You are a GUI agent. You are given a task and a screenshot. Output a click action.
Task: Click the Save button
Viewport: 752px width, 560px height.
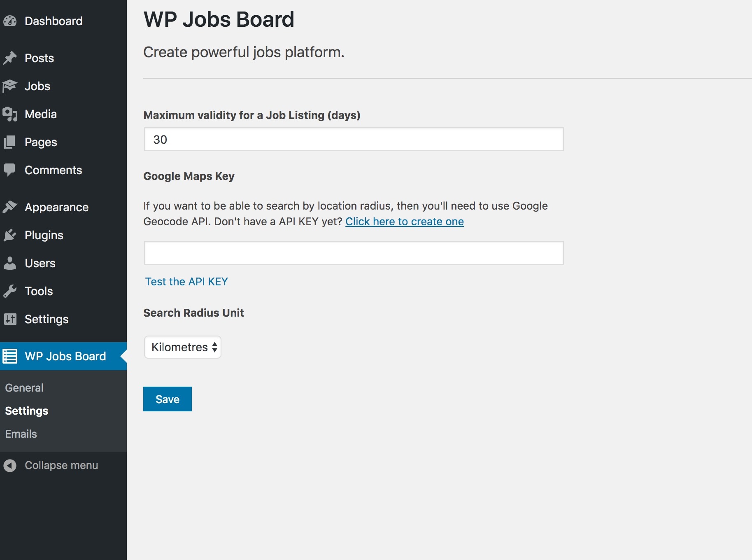pyautogui.click(x=168, y=399)
